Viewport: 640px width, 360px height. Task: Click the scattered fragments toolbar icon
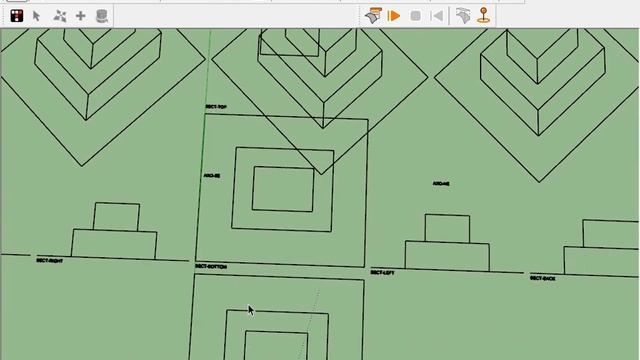[x=60, y=16]
